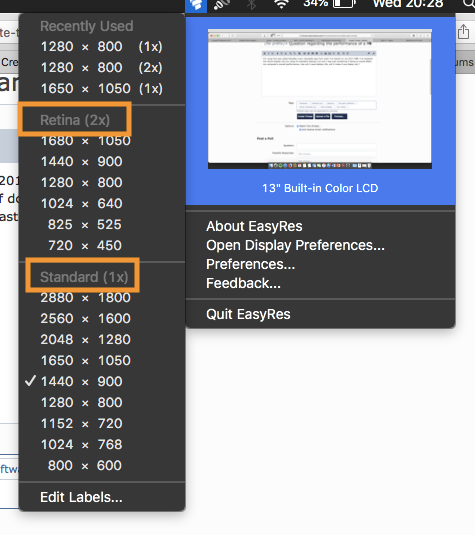
Task: Choose 825 × 525 resolution
Action: click(102, 225)
